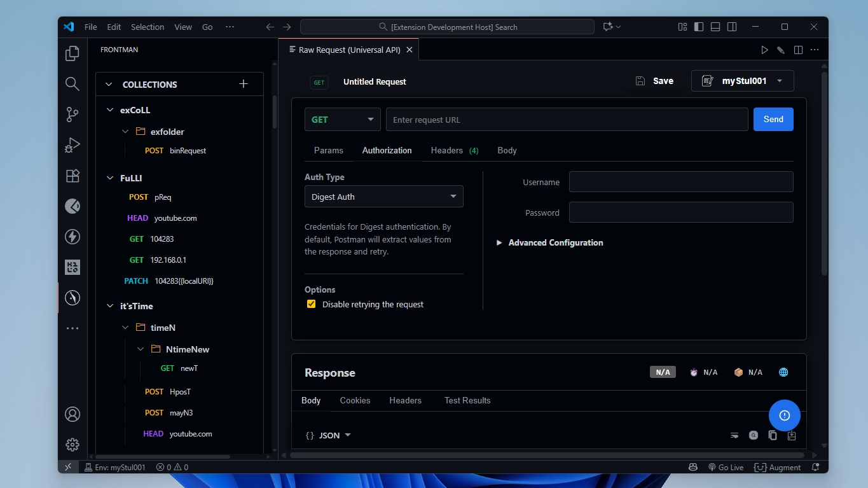Toggle the Secondary Side Bar visibility
The width and height of the screenshot is (868, 488).
click(x=732, y=27)
